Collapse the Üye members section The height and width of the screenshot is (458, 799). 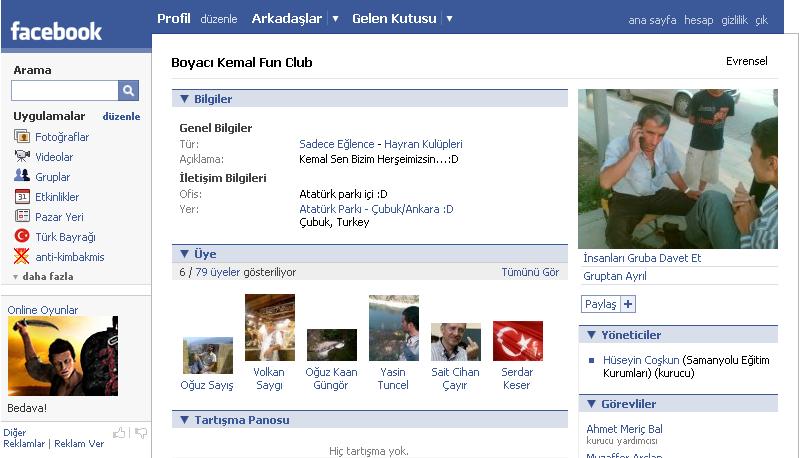click(184, 254)
